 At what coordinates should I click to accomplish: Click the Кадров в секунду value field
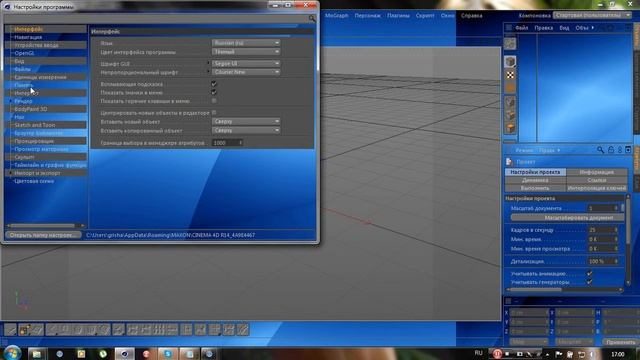point(603,230)
